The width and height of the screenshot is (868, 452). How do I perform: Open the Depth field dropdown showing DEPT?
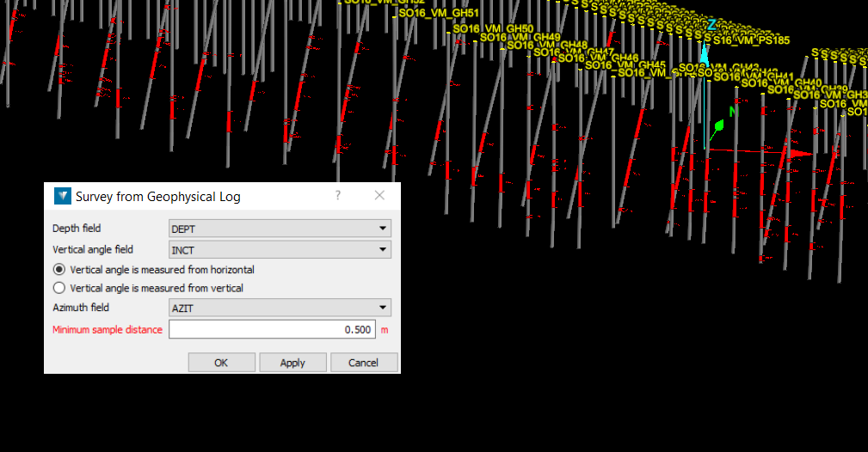[x=280, y=229]
